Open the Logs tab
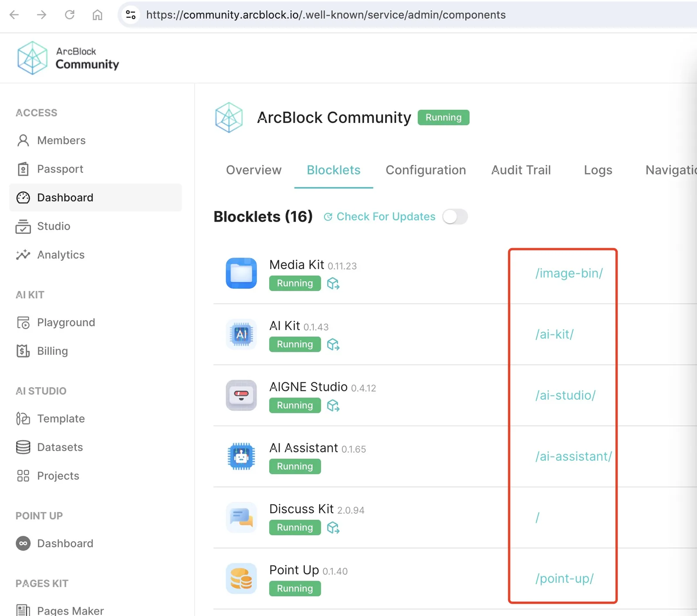697x616 pixels. [598, 170]
